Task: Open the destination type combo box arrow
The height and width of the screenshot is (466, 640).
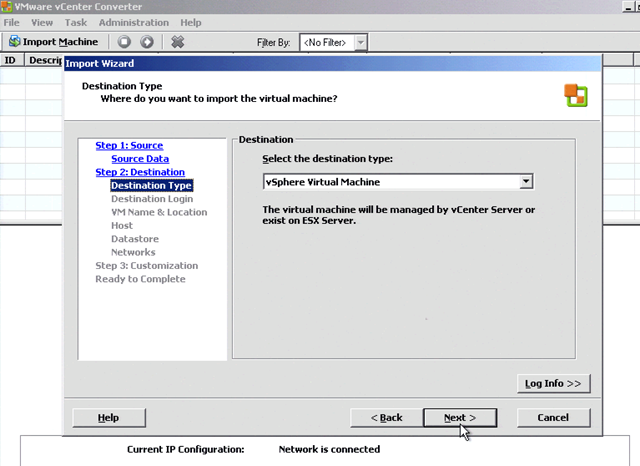Action: [x=526, y=181]
